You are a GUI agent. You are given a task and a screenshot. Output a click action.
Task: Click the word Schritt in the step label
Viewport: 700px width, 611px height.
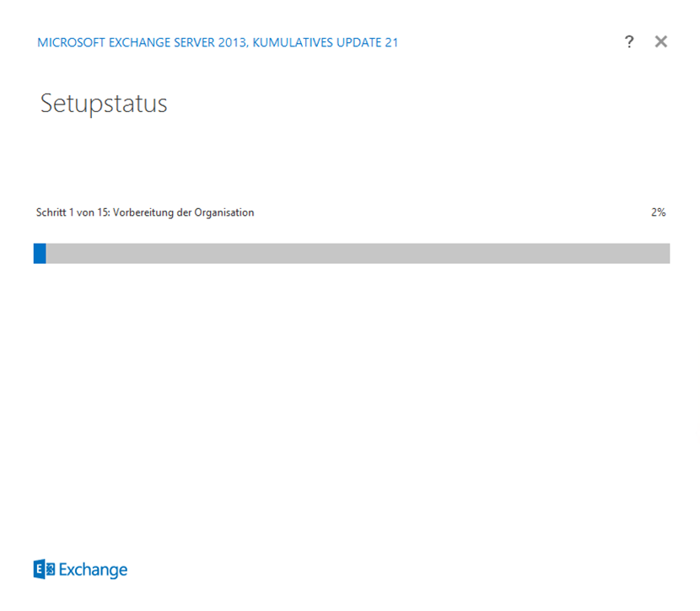click(x=51, y=212)
